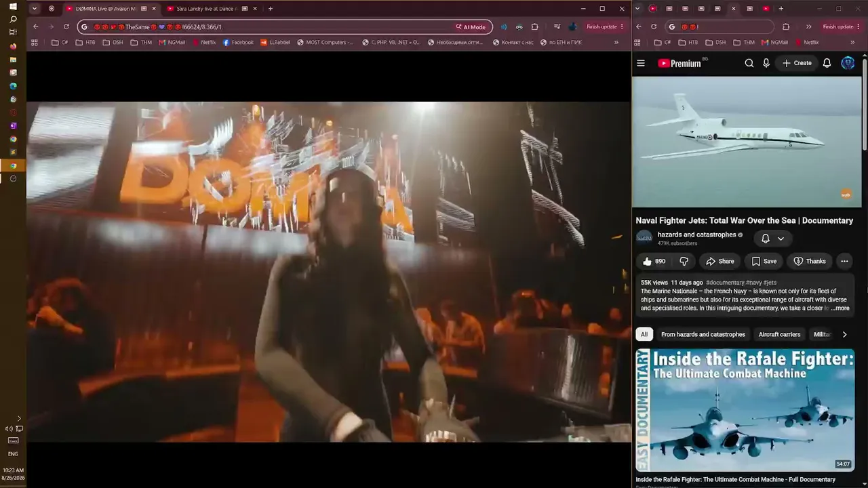The height and width of the screenshot is (488, 868).
Task: Start voice search with microphone icon
Action: tap(766, 63)
